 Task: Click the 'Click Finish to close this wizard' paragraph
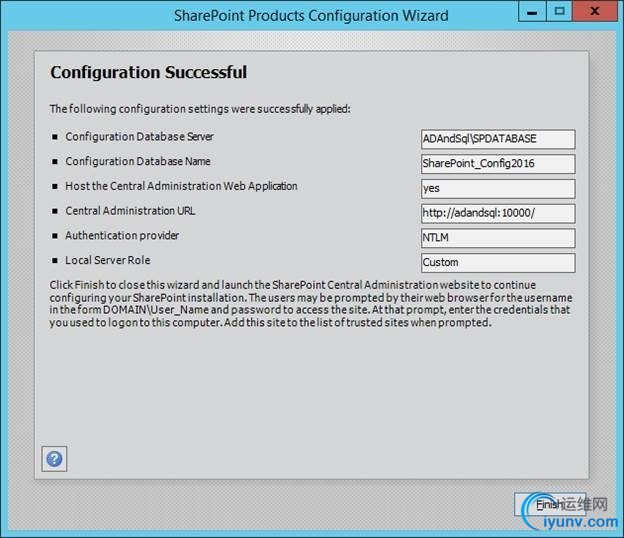click(311, 304)
